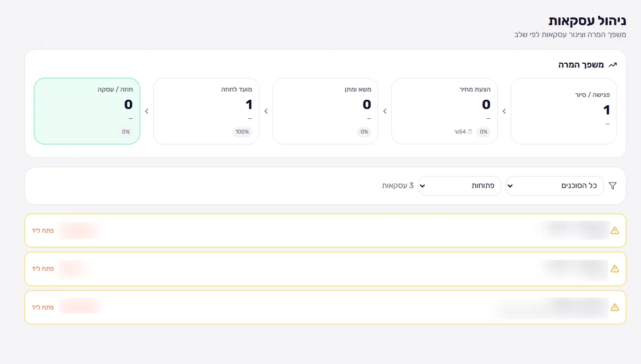
Task: Click the 54ש' duration label
Action: (x=460, y=131)
